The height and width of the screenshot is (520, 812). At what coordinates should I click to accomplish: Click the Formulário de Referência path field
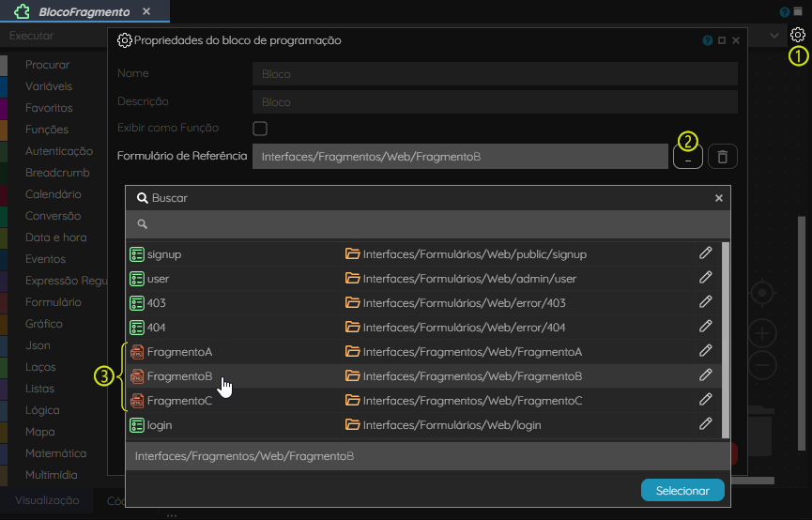460,157
